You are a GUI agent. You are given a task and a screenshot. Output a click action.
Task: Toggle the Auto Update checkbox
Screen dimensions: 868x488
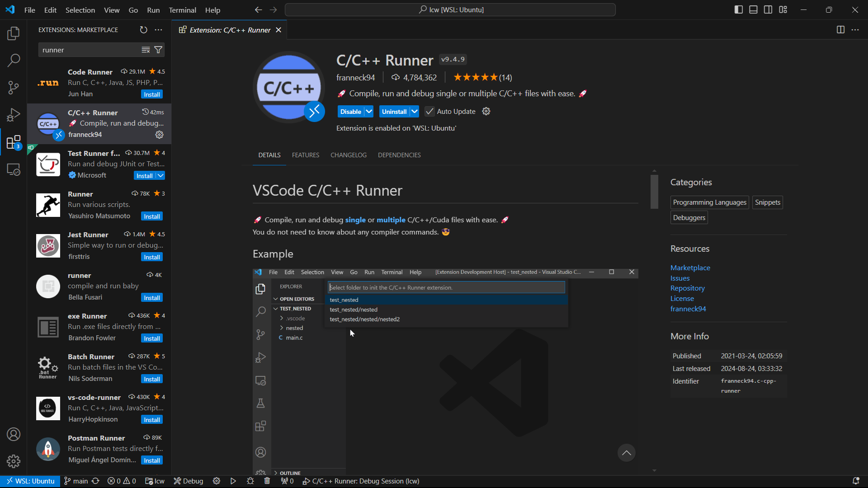(x=429, y=112)
